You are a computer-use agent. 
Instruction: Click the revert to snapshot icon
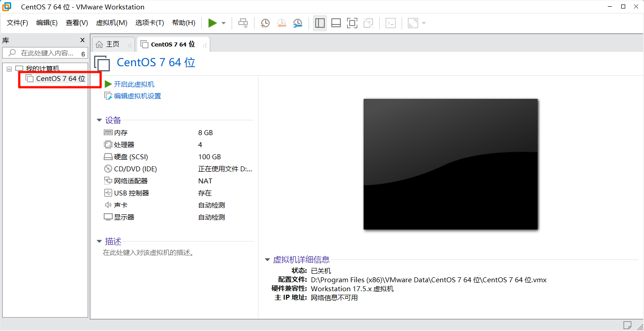pos(281,23)
